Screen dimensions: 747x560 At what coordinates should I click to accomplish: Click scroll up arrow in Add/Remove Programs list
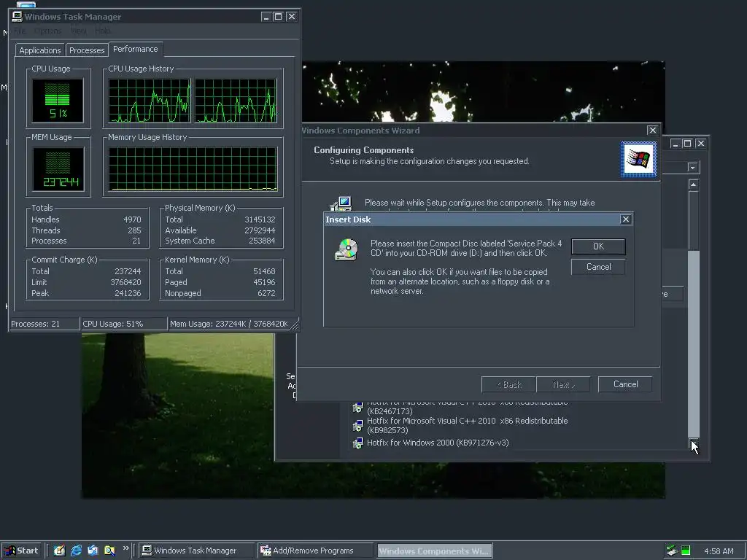pyautogui.click(x=693, y=184)
